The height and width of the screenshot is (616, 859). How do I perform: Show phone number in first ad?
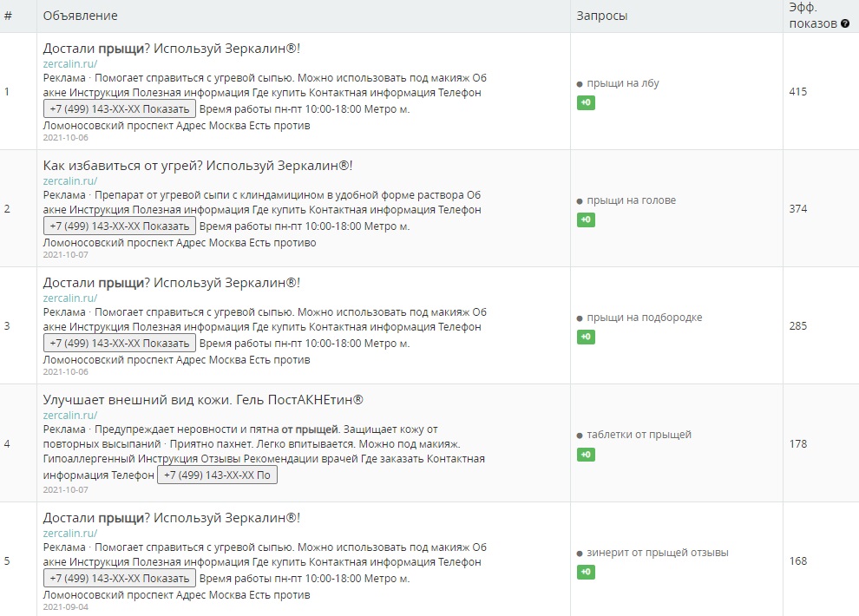pos(120,109)
